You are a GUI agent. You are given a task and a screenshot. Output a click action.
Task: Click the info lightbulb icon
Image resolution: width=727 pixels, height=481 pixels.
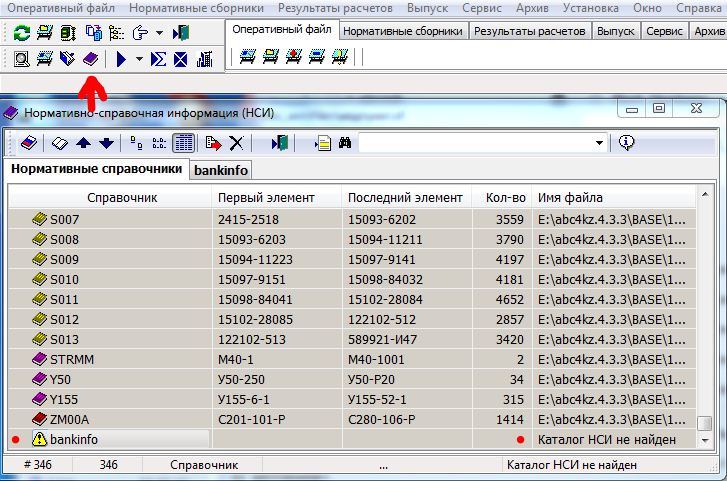pos(627,143)
